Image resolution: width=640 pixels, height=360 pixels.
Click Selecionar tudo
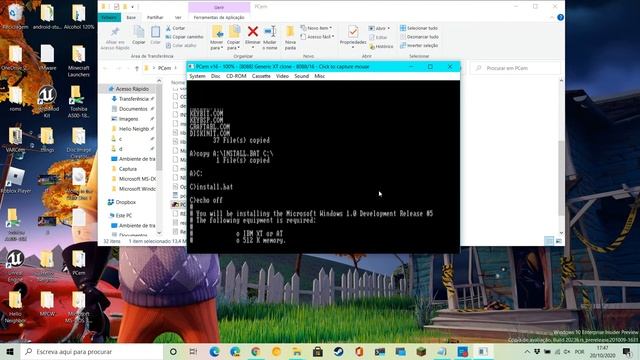(419, 28)
